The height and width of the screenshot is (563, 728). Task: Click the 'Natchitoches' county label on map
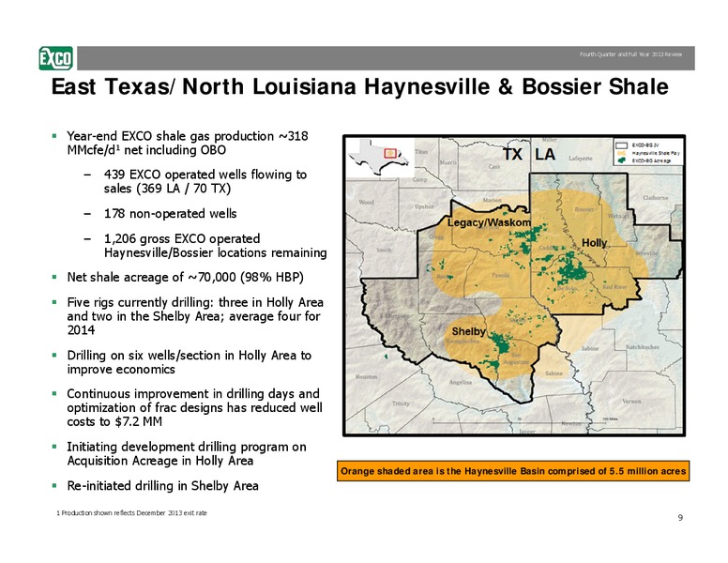pos(642,347)
